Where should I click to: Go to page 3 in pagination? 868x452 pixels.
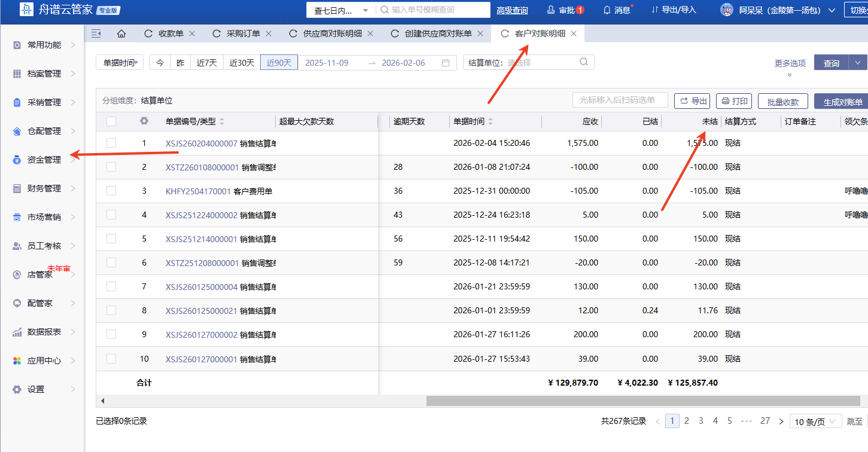click(x=701, y=421)
